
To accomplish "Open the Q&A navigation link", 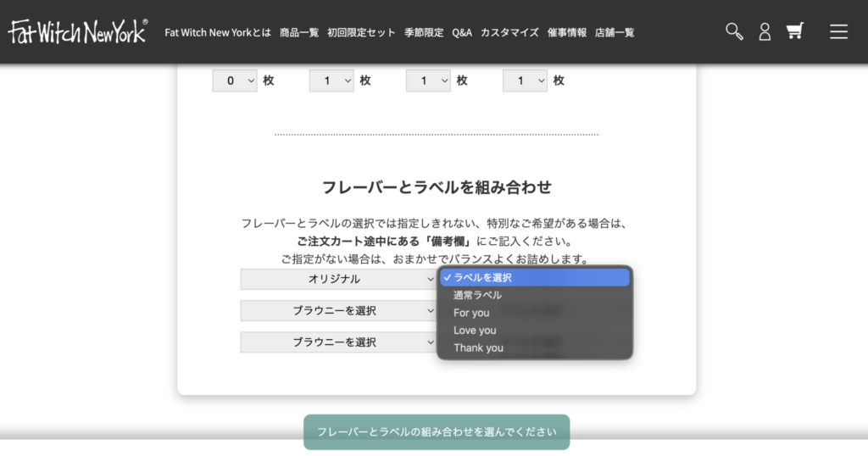I will [x=462, y=32].
